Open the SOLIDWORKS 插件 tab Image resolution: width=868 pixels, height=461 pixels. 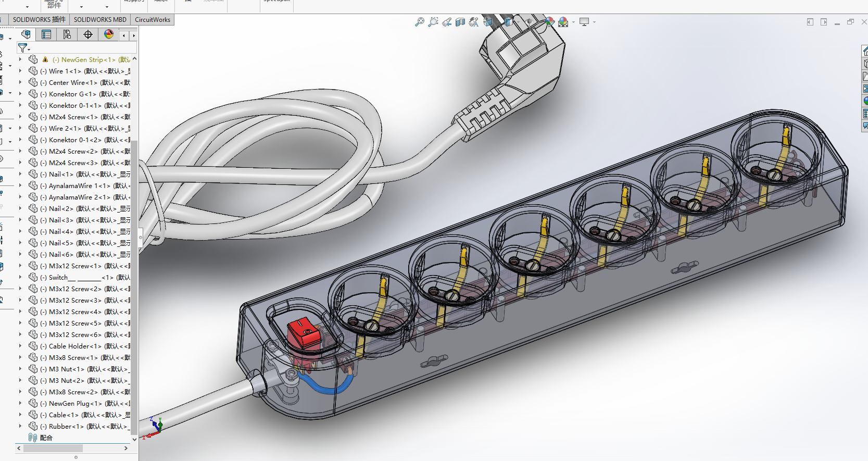[39, 19]
